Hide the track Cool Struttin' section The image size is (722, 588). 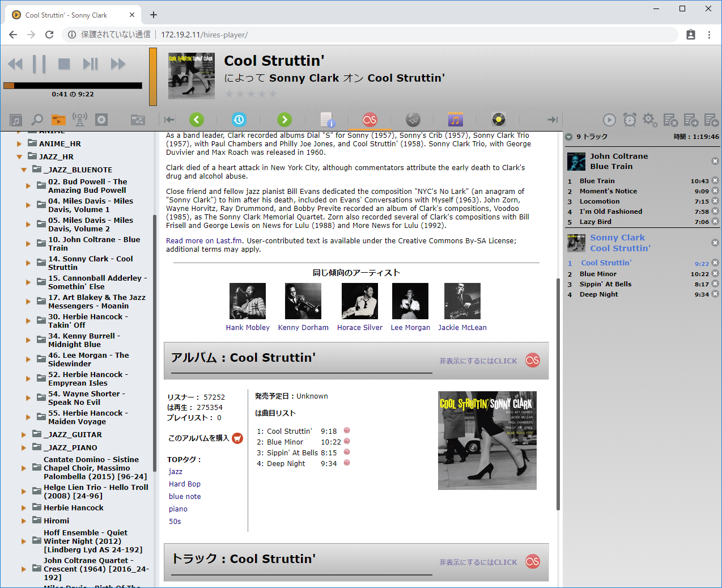coord(478,562)
